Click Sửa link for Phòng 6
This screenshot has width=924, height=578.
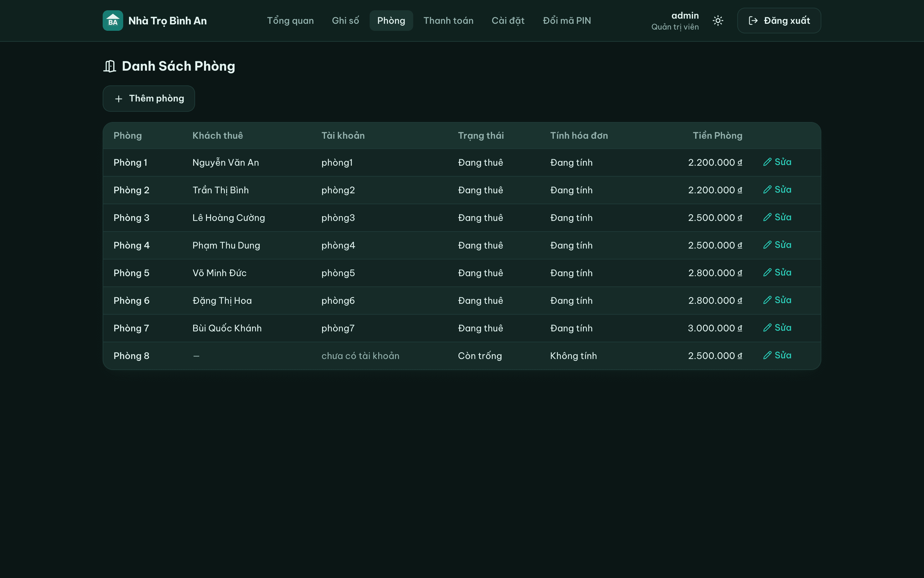777,300
